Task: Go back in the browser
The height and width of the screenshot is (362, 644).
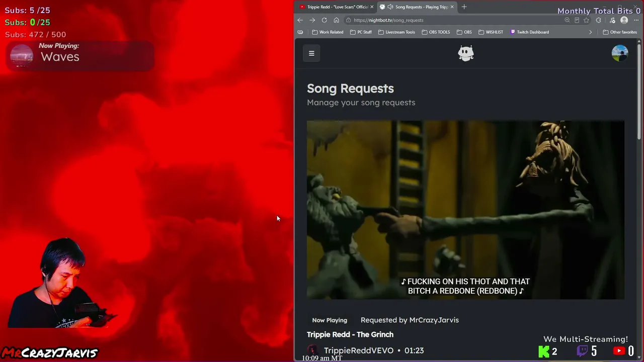Action: (x=300, y=20)
